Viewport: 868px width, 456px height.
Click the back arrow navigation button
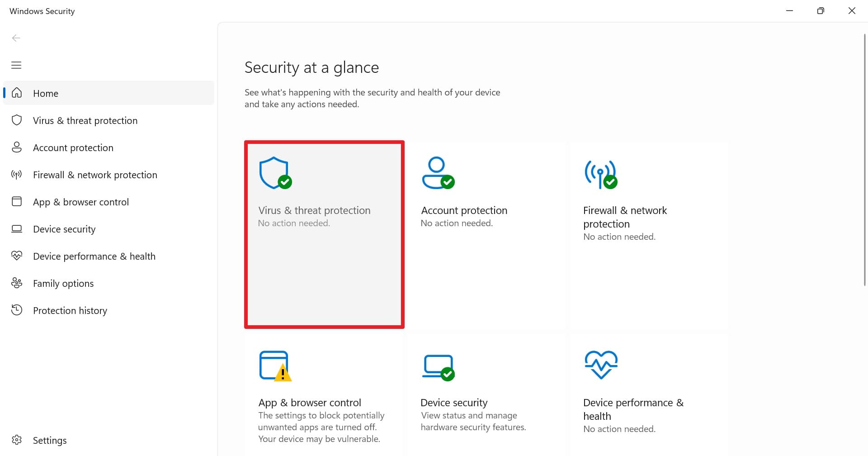point(16,38)
